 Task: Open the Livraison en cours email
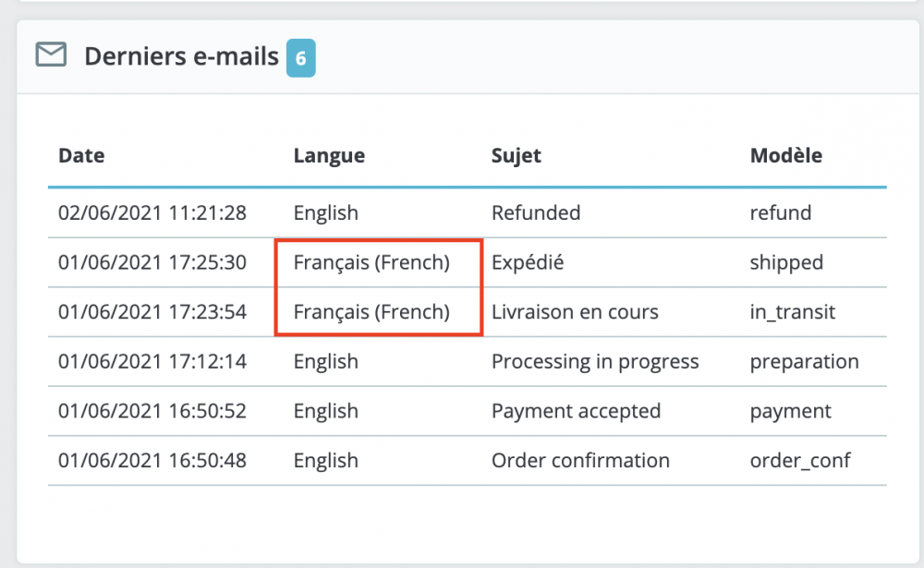(575, 312)
